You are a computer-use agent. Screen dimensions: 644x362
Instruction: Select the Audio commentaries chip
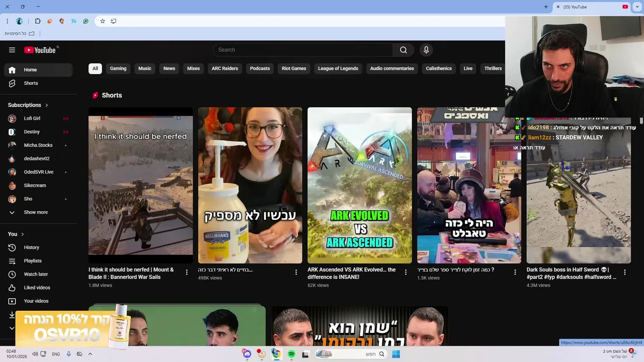tap(392, 68)
